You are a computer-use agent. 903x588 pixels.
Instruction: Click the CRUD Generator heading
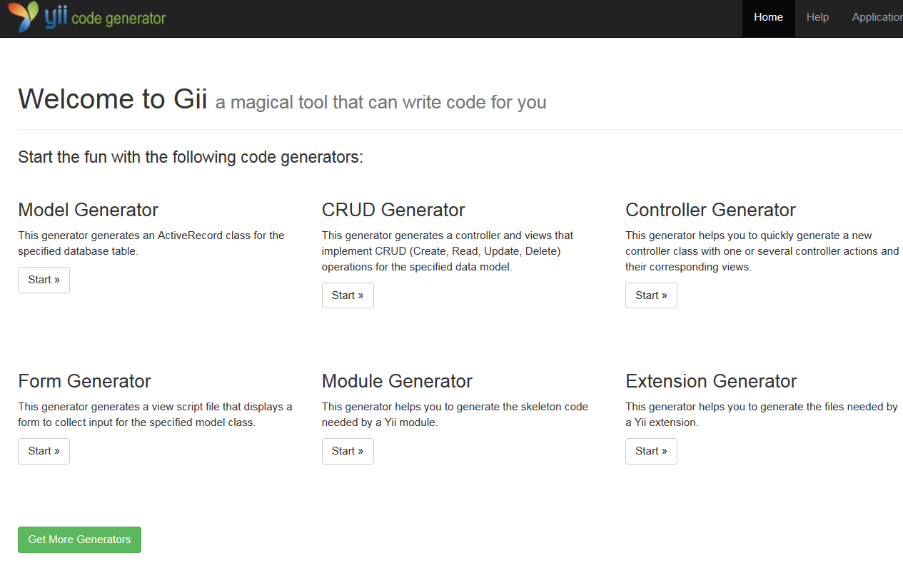tap(393, 210)
